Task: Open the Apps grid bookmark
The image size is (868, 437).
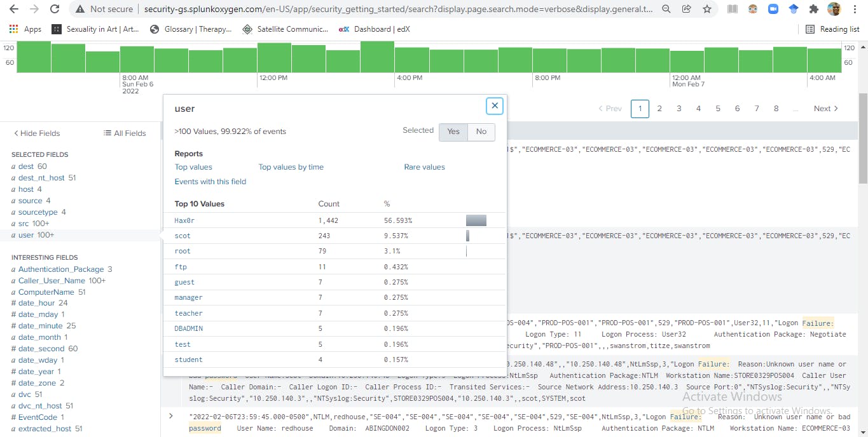Action: tap(25, 29)
